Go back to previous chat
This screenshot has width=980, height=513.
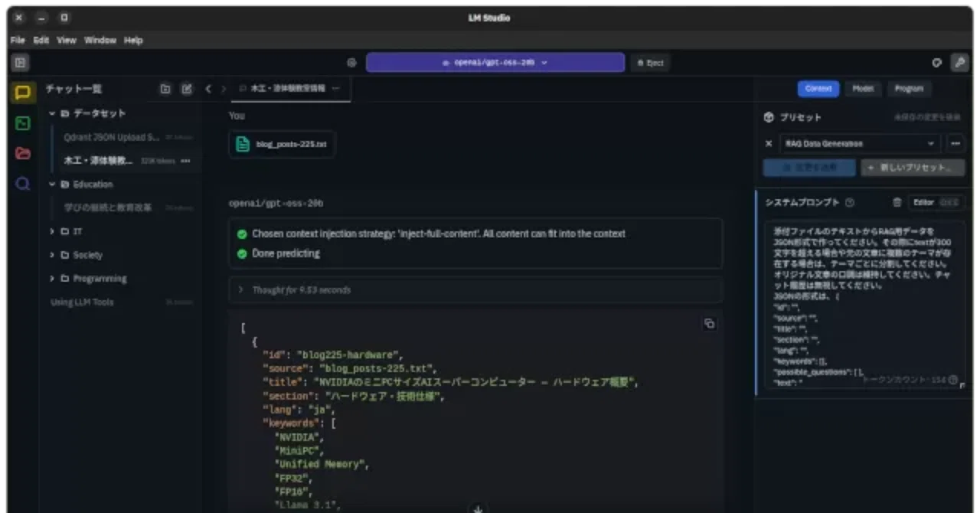pyautogui.click(x=208, y=89)
